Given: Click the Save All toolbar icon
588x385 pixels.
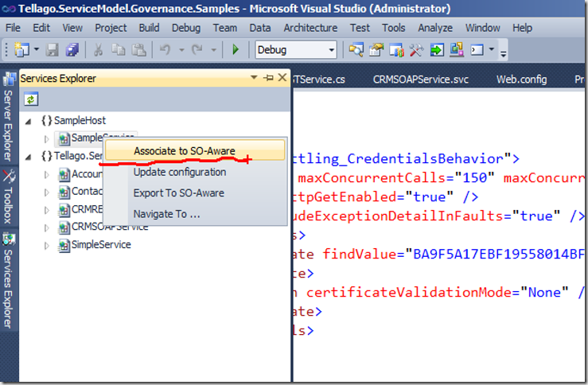Looking at the screenshot, I should tap(72, 49).
